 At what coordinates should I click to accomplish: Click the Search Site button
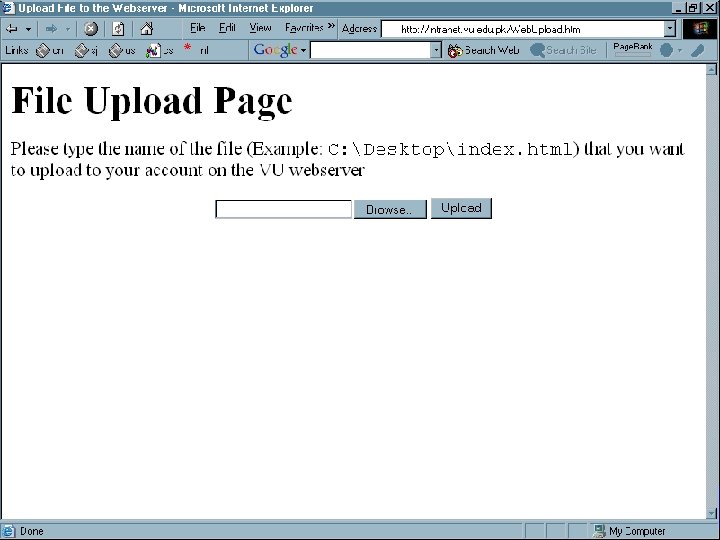tap(563, 51)
